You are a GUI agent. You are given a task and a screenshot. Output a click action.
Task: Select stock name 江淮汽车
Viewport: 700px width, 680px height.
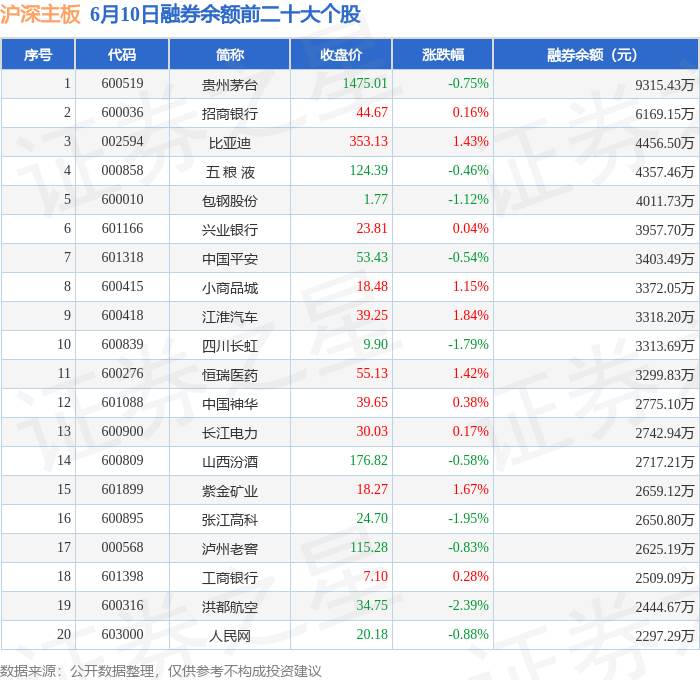pyautogui.click(x=230, y=317)
